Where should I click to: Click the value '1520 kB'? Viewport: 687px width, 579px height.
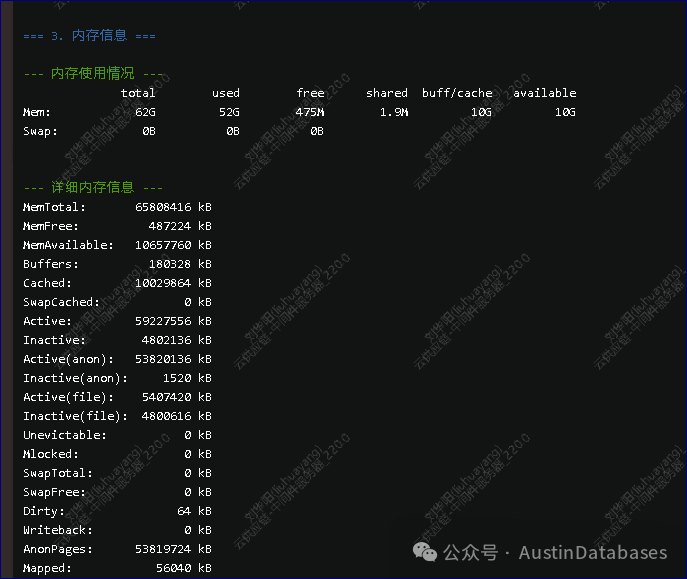[x=187, y=378]
